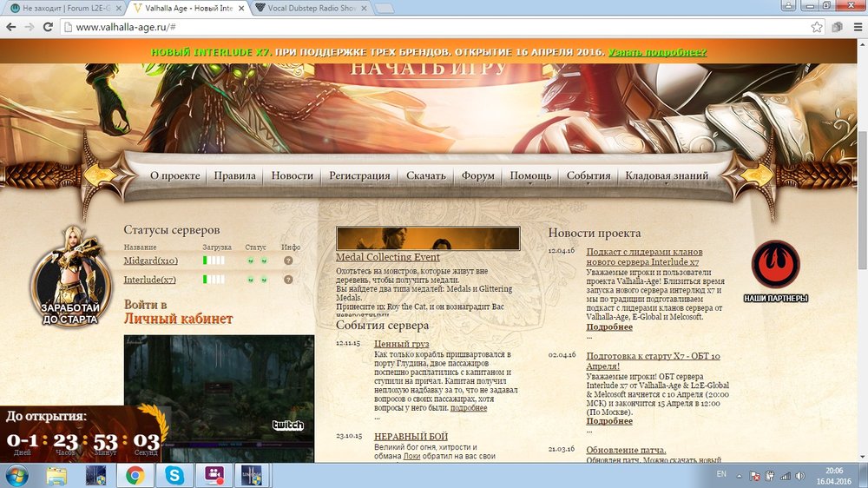Click the Twitch logo on the stream

(x=287, y=425)
